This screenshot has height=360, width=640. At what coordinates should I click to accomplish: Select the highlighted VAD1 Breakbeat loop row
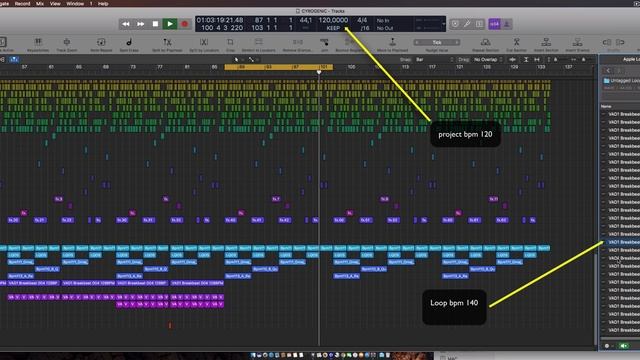620,242
